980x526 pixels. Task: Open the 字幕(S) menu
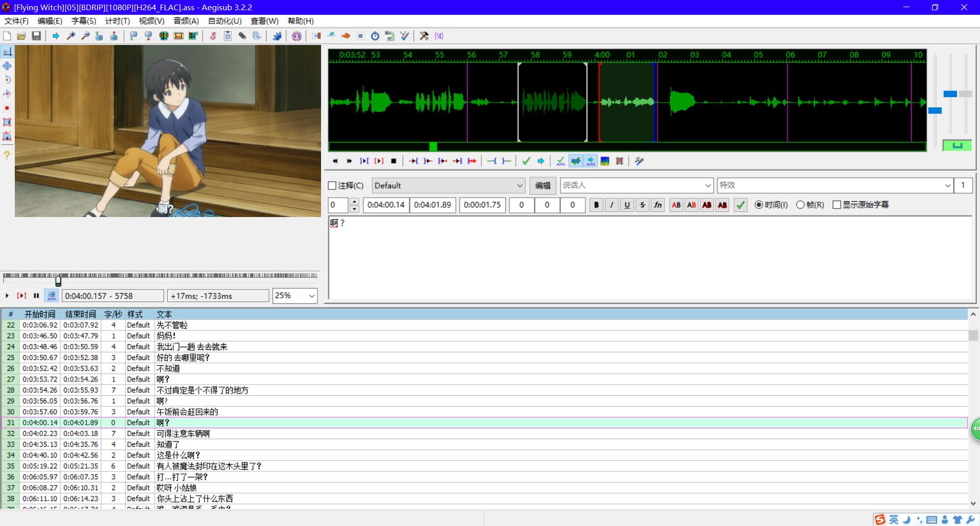pos(84,21)
